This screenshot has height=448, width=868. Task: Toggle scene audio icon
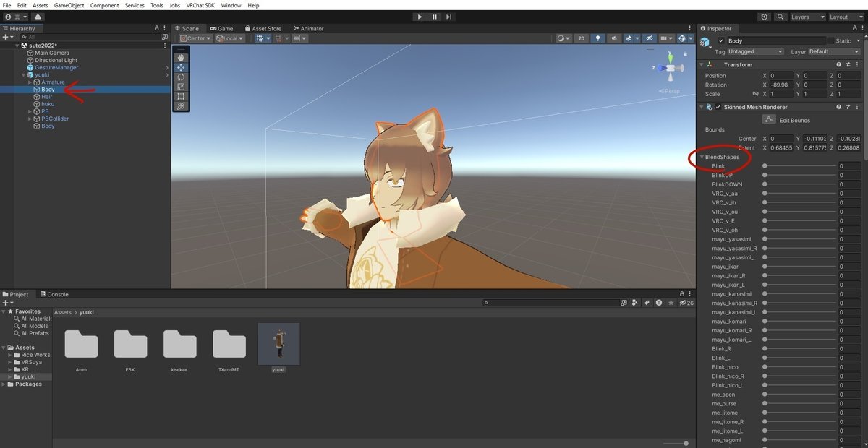coord(613,38)
